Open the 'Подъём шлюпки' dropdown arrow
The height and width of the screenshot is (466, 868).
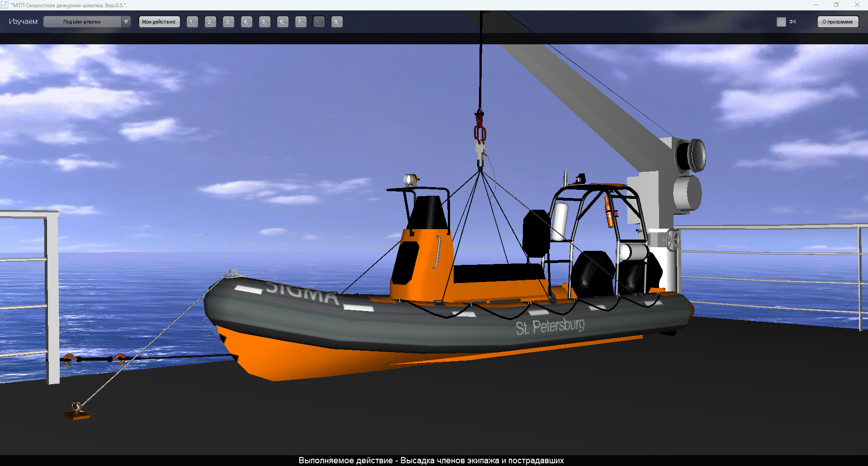(x=126, y=22)
